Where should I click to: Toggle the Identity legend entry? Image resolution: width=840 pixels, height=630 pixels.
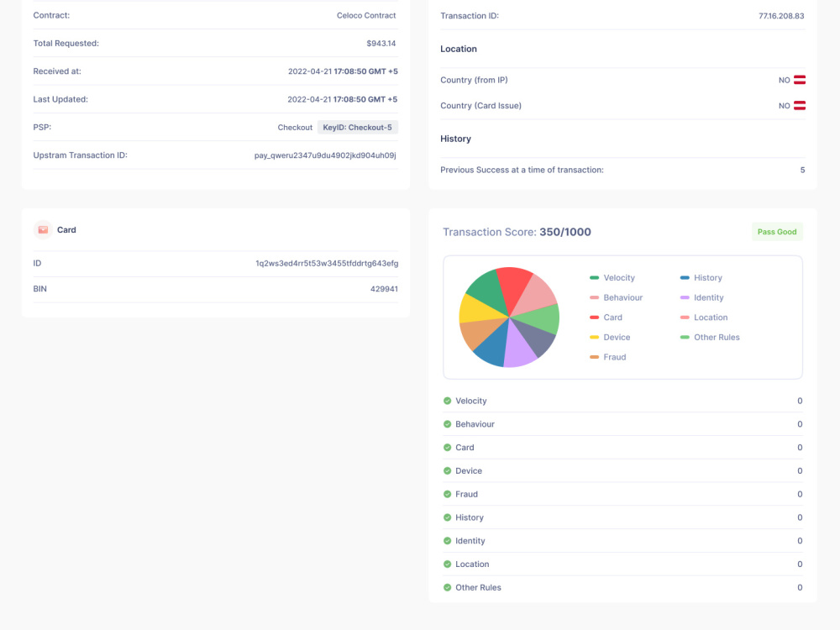point(701,297)
